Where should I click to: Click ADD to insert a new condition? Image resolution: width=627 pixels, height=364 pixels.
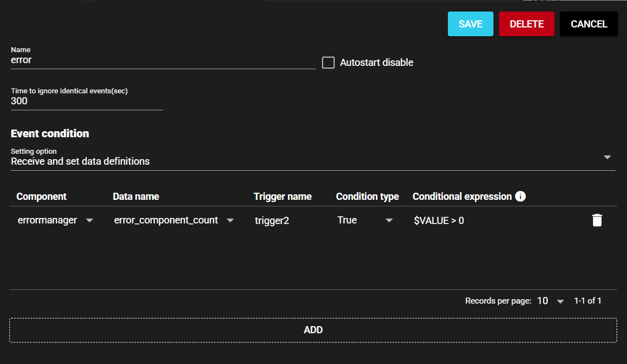pyautogui.click(x=313, y=330)
